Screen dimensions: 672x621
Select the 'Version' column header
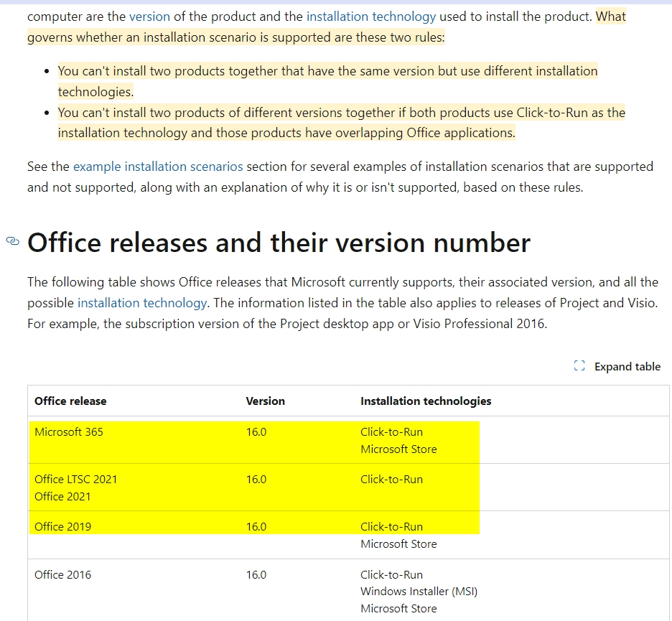click(x=266, y=401)
